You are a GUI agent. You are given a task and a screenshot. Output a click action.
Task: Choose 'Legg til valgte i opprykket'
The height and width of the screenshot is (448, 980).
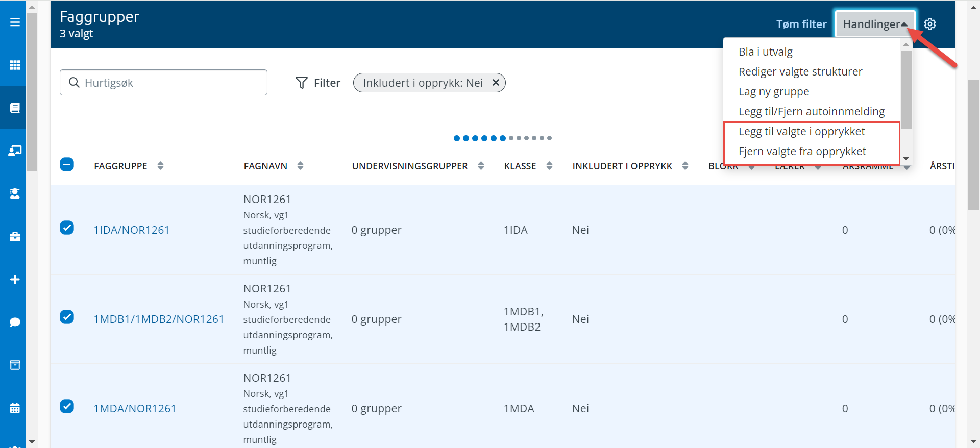click(802, 132)
